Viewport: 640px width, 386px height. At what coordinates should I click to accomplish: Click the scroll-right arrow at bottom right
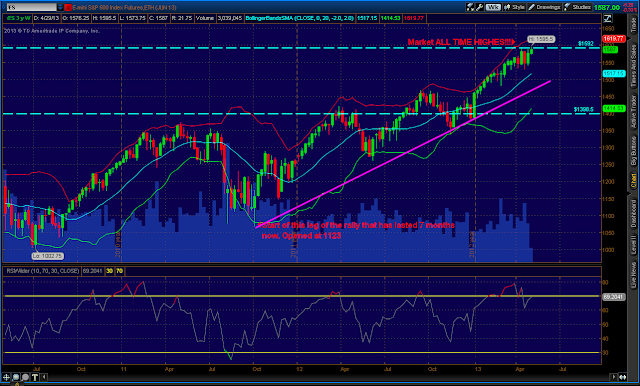[x=613, y=377]
